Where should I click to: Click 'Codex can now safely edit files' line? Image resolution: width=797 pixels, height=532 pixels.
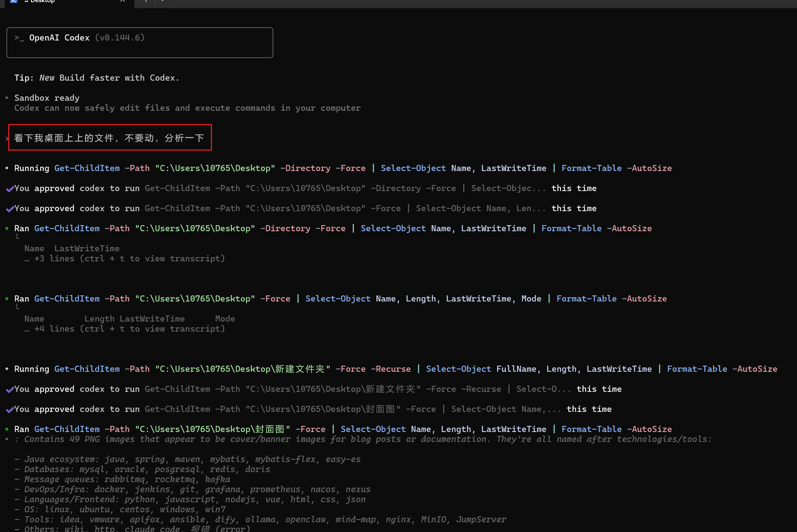coord(188,108)
